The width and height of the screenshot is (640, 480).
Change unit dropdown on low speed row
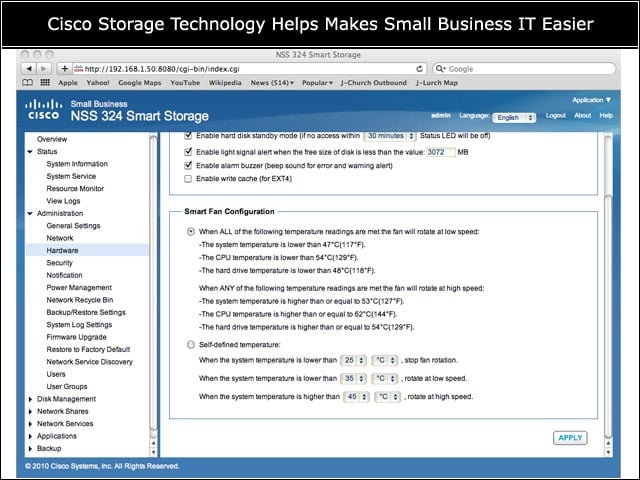(x=385, y=378)
